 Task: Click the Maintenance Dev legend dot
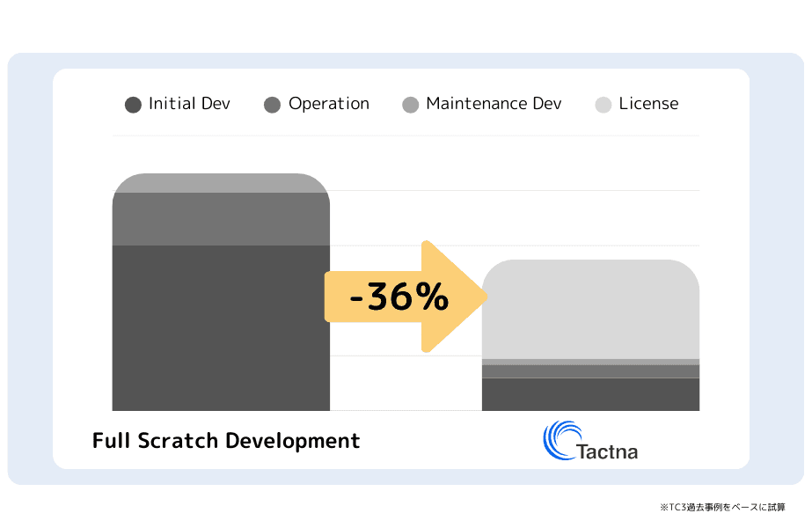(411, 105)
